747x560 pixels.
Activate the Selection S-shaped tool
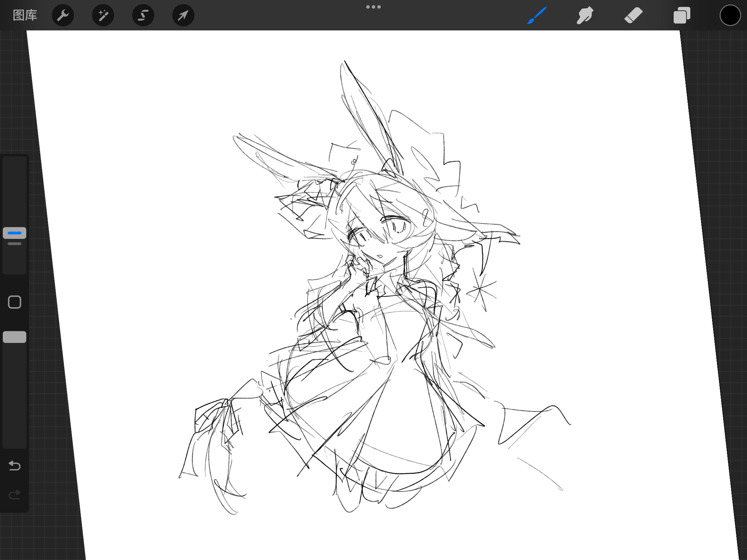tap(143, 15)
